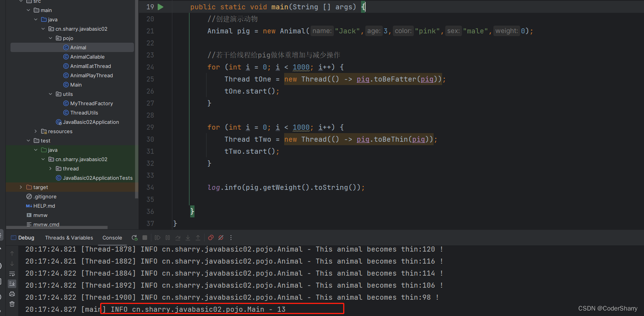
Task: Click the Resume Program icon
Action: pyautogui.click(x=158, y=238)
